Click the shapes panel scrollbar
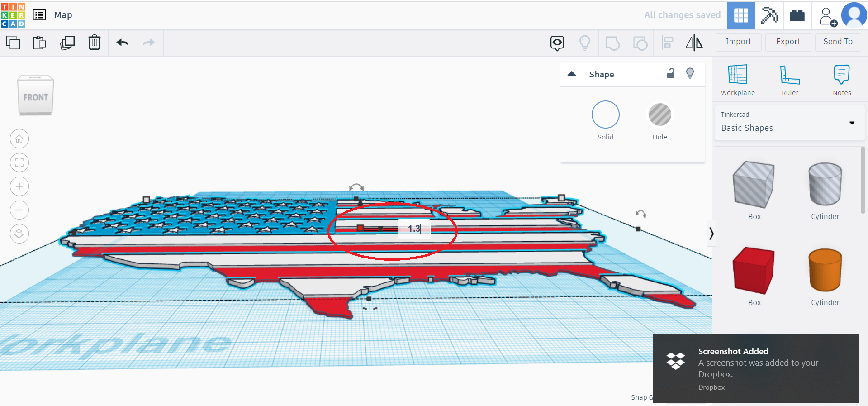 tap(863, 180)
